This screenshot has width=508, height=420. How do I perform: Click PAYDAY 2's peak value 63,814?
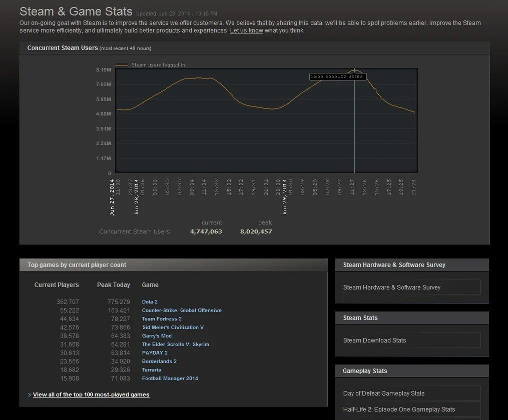(120, 352)
